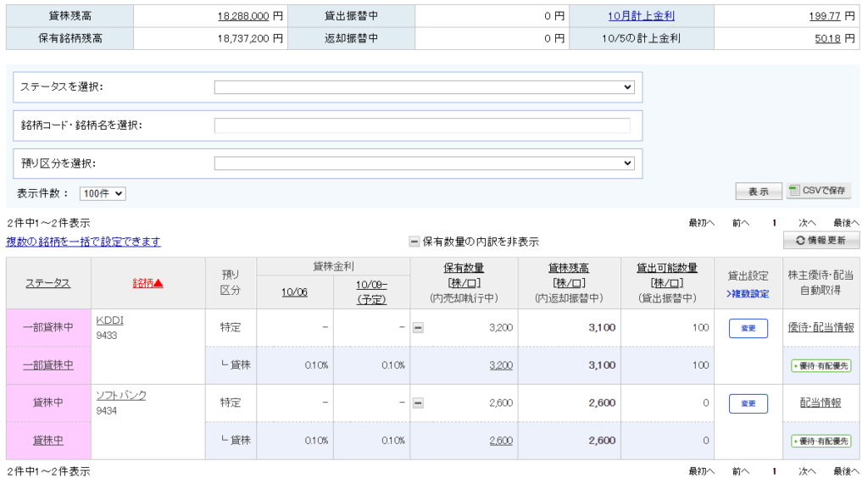The height and width of the screenshot is (478, 868).
Task: Toggle 保有数量の内訳を非表示 minus icon
Action: [x=414, y=242]
